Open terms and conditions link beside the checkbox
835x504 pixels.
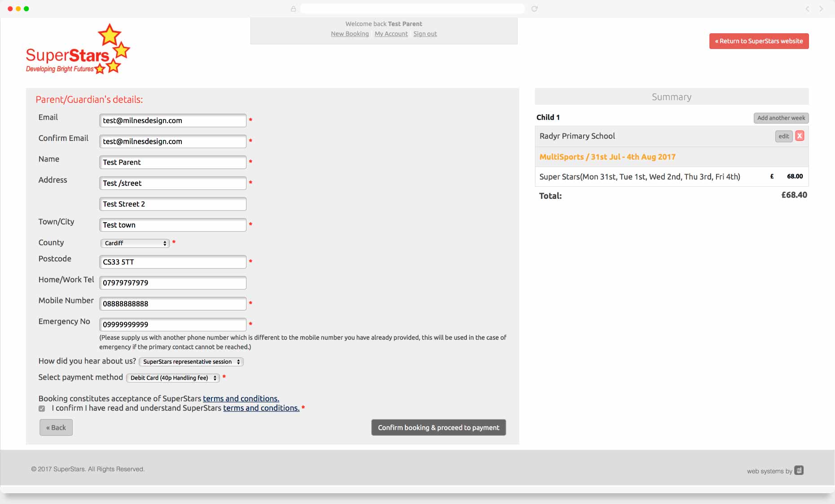[261, 408]
